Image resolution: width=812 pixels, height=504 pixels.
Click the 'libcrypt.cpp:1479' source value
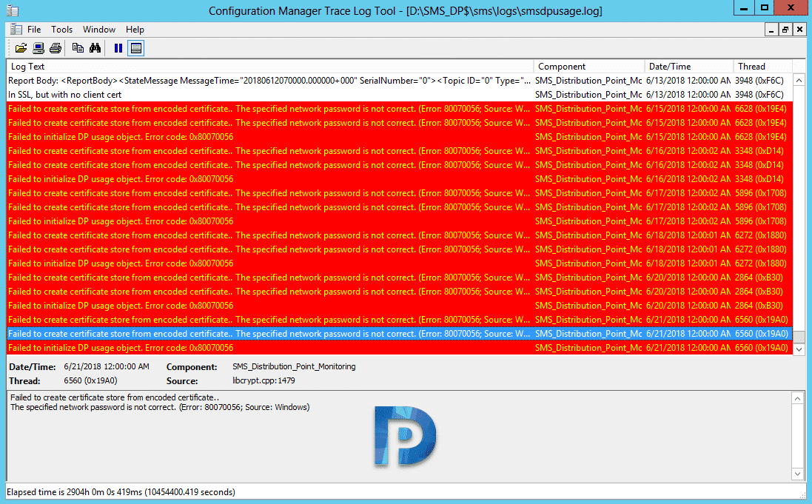pos(264,380)
